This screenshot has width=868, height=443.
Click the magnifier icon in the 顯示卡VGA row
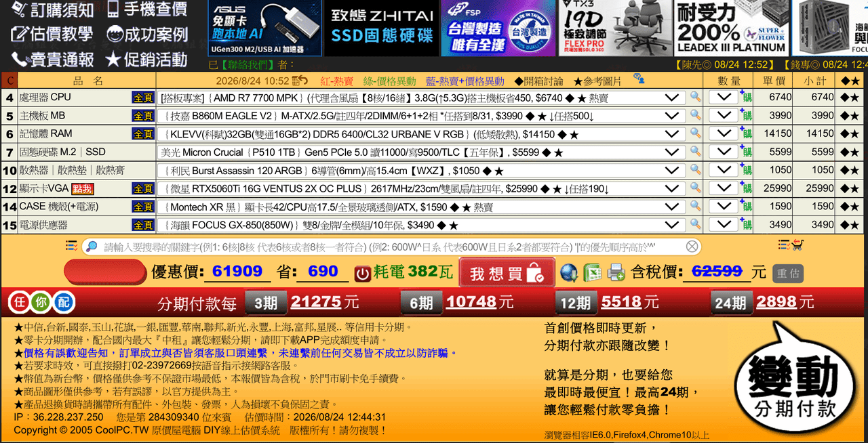[x=696, y=188]
